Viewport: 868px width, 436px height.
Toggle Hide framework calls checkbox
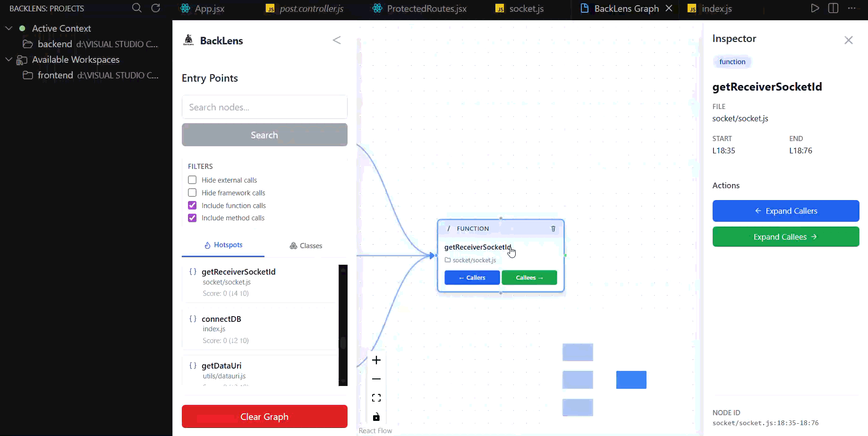click(192, 193)
